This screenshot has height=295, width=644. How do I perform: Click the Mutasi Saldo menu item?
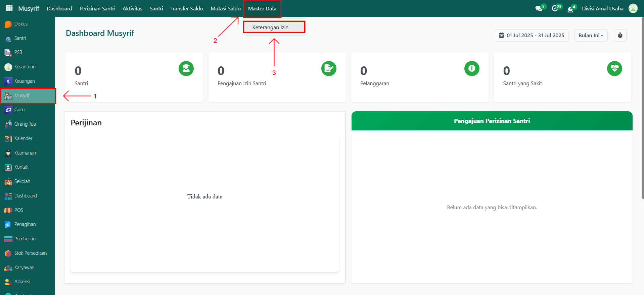[225, 9]
